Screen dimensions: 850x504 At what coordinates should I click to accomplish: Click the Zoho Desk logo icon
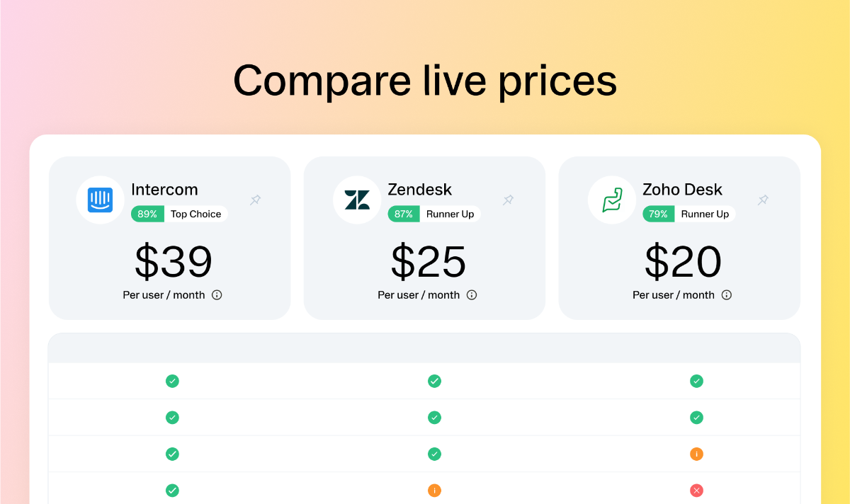click(x=612, y=200)
